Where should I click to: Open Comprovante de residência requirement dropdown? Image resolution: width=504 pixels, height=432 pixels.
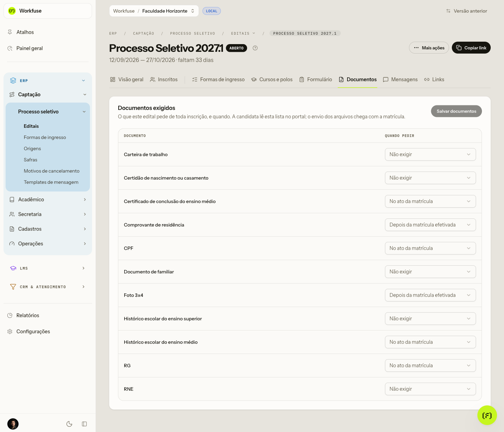pos(430,225)
